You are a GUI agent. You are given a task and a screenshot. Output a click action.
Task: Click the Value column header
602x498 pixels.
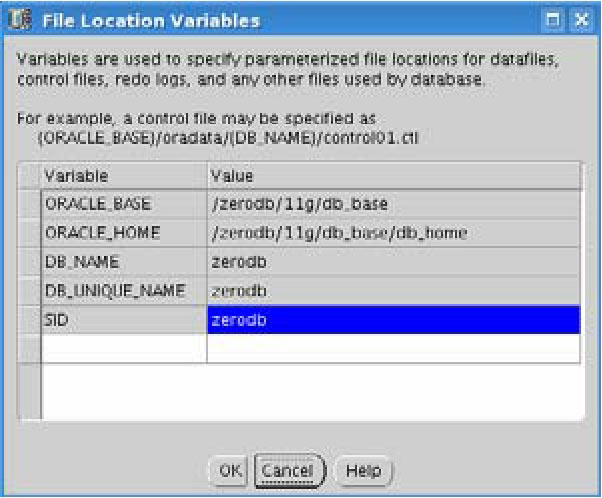click(394, 176)
